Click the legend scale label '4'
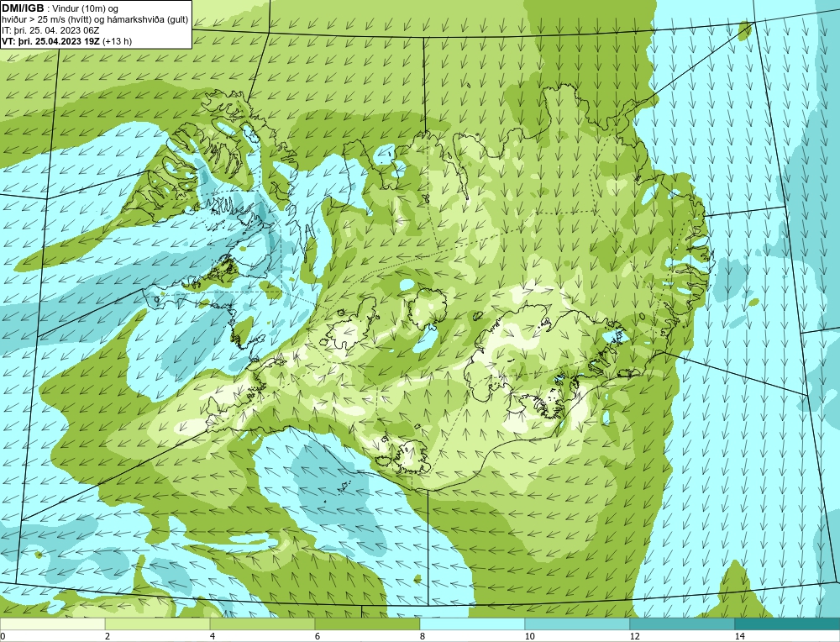This screenshot has height=642, width=840. click(213, 636)
